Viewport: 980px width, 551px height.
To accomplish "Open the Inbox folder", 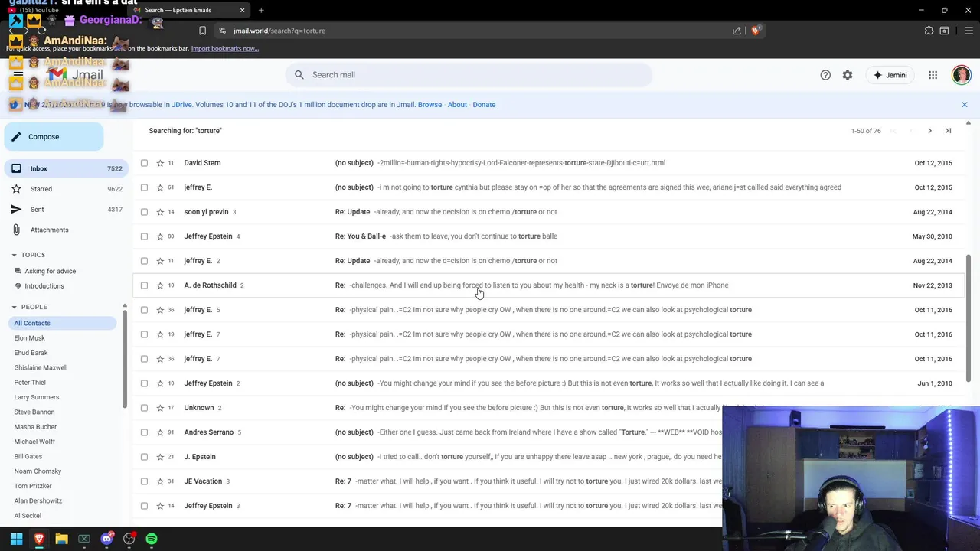I will pyautogui.click(x=65, y=168).
